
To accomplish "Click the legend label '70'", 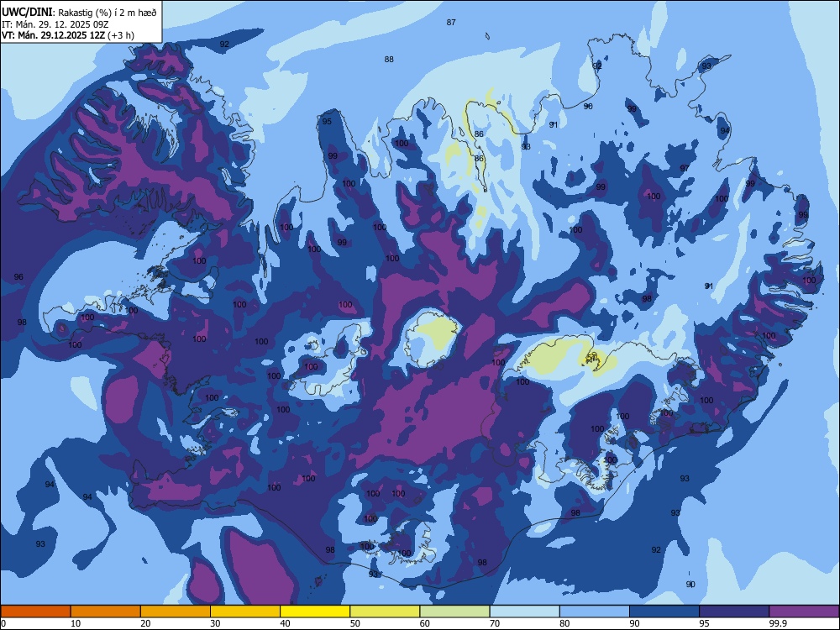I will pyautogui.click(x=495, y=623).
